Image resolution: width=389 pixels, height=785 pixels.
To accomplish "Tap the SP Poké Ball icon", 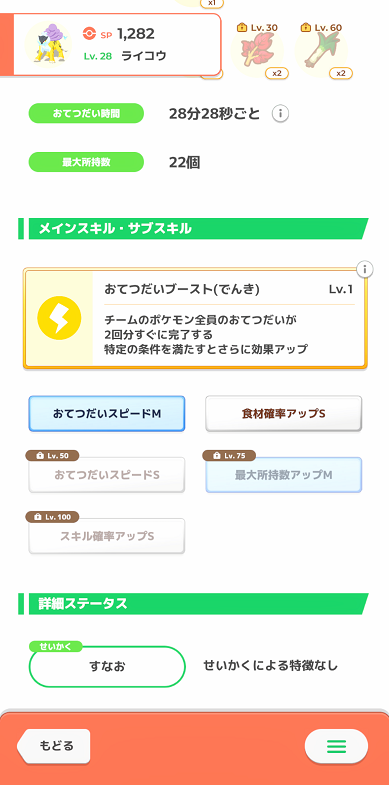I will coord(89,34).
